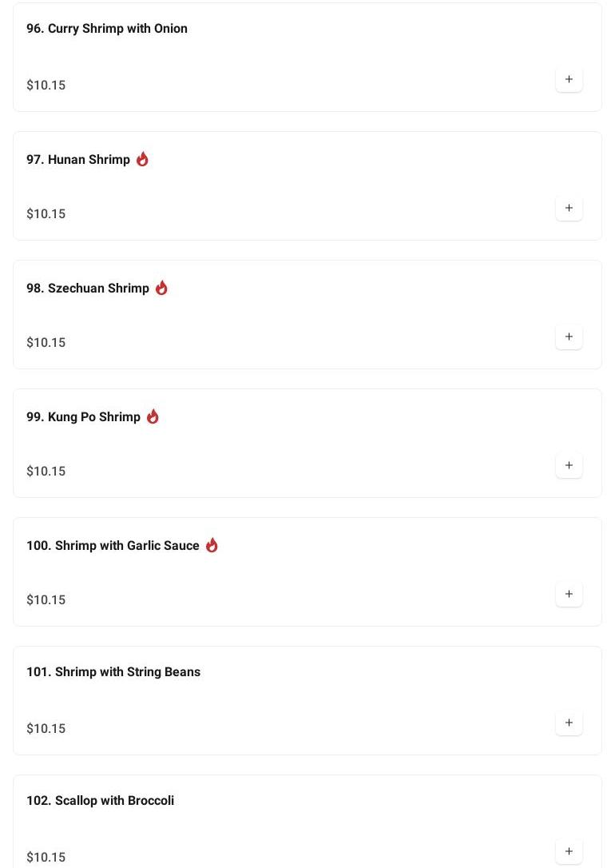The image size is (615, 868).
Task: Open the 96. Curry Shrimp with Onion item
Action: pos(107,29)
